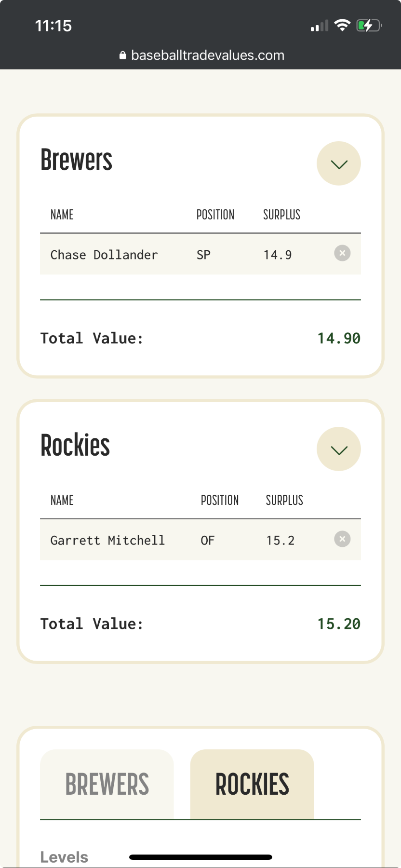Collapse the Rockies panel with chevron
Viewport: 401px width, 868px height.
(339, 449)
